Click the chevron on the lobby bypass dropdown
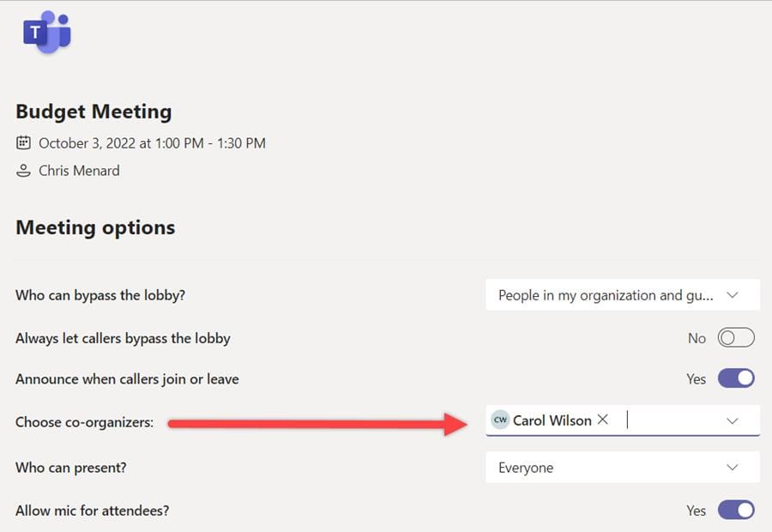The height and width of the screenshot is (532, 772). (x=733, y=294)
